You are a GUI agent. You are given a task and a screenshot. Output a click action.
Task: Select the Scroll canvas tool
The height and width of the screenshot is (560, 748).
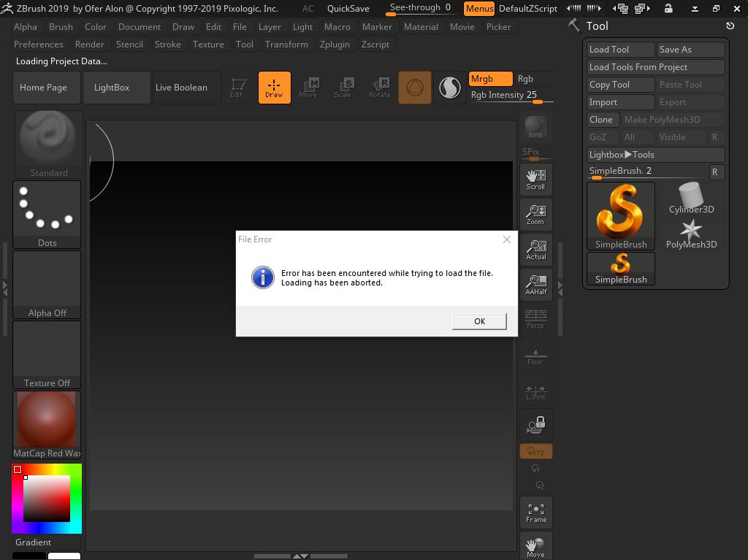pyautogui.click(x=535, y=179)
